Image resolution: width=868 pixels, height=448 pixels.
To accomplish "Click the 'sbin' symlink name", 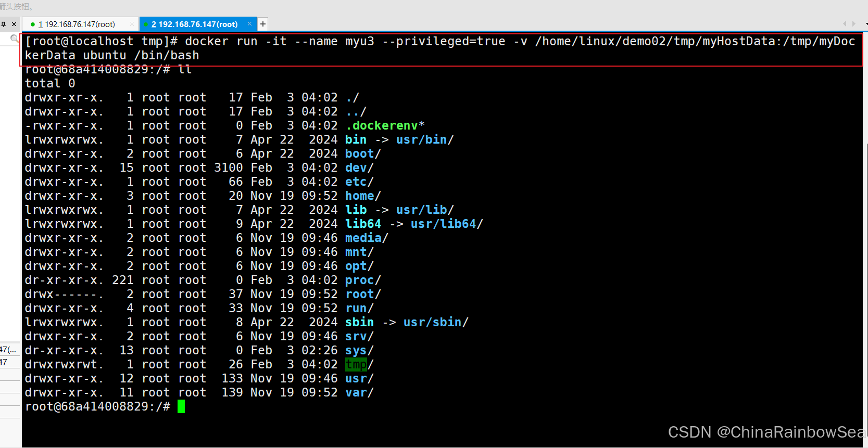I will point(360,322).
